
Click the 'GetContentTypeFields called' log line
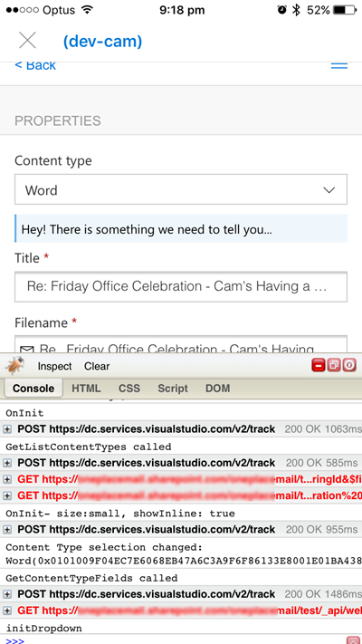pos(91,578)
